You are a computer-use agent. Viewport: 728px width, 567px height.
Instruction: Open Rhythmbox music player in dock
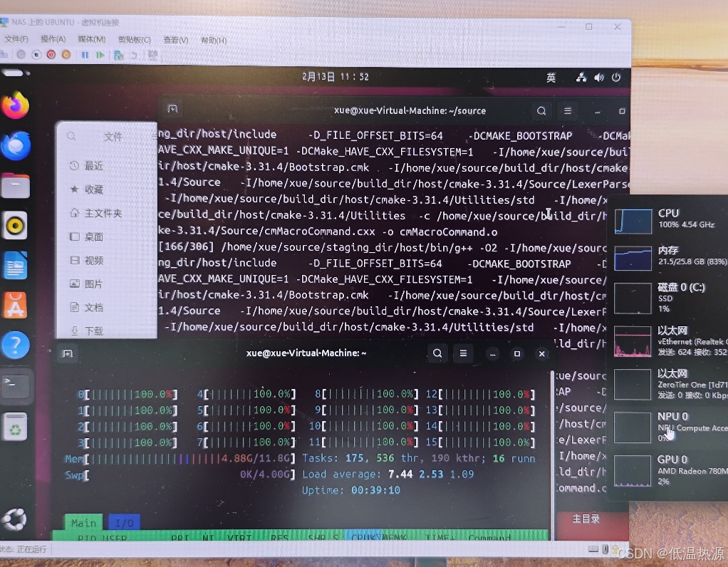click(x=15, y=225)
